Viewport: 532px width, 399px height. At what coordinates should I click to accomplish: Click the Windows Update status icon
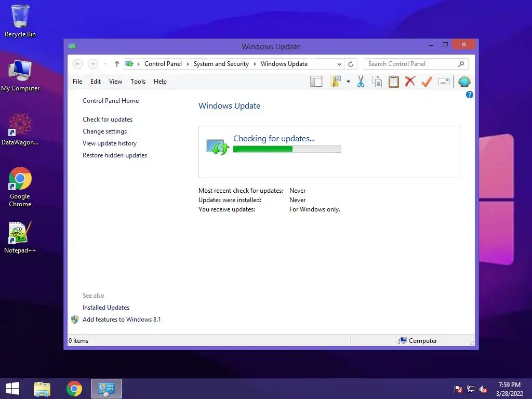pos(218,147)
